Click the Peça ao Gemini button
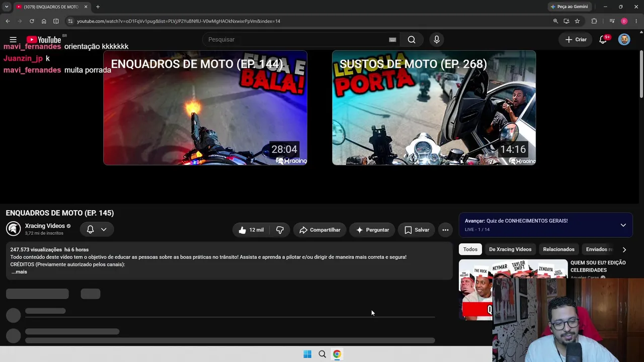 (x=569, y=7)
